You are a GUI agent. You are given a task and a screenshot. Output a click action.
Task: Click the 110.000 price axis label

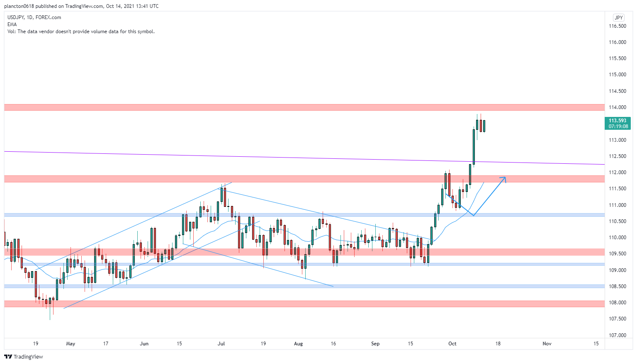click(617, 238)
